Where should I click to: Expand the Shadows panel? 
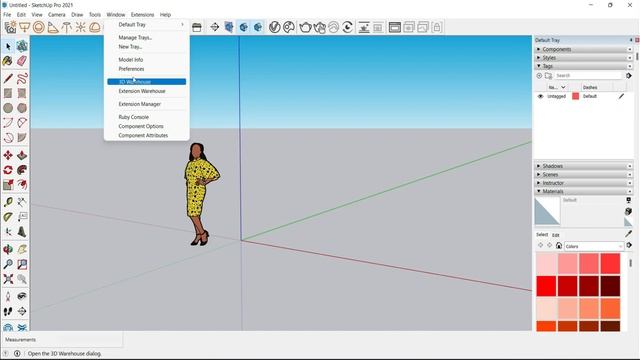point(584,166)
